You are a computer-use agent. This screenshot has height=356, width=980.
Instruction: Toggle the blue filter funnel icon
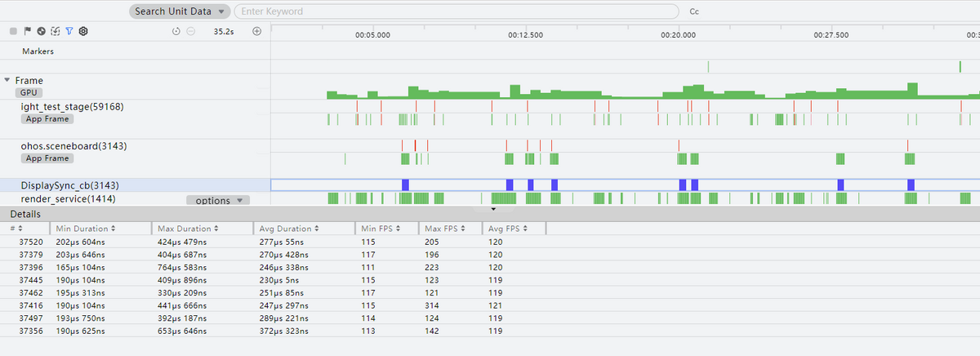(69, 32)
